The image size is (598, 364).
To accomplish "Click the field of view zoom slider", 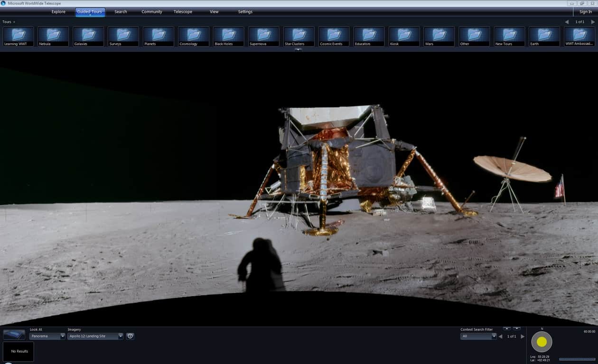I will coord(577,359).
